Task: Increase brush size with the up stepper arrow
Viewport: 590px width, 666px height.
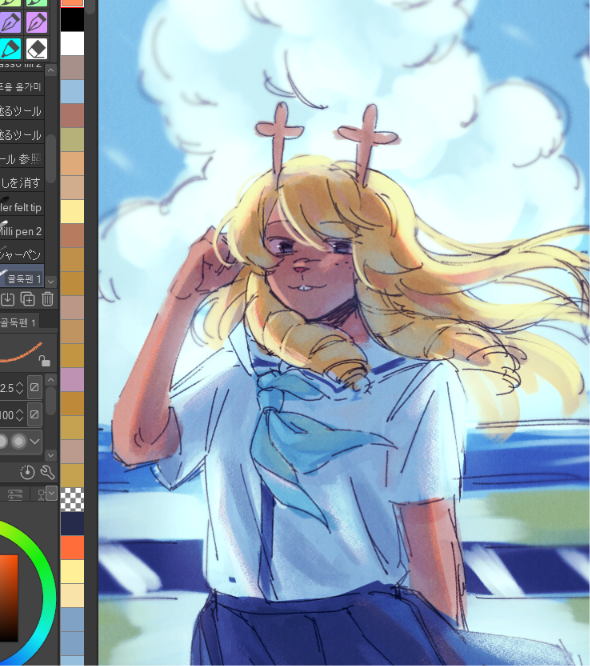Action: pos(20,383)
